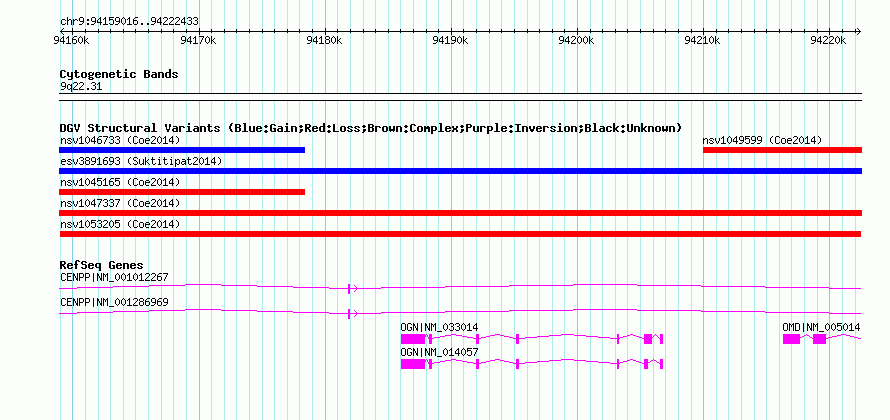Click the leftmost OMD exon block
Viewport: 890px width, 420px height.
(x=791, y=339)
